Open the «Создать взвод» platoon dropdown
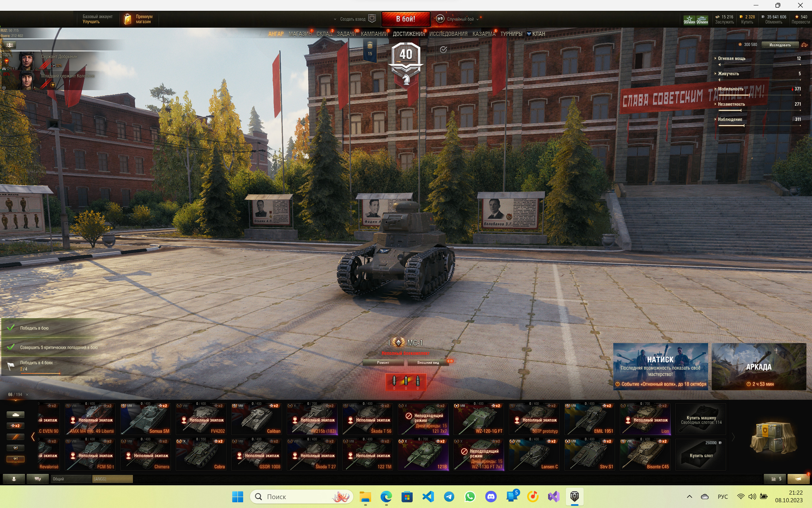 354,19
